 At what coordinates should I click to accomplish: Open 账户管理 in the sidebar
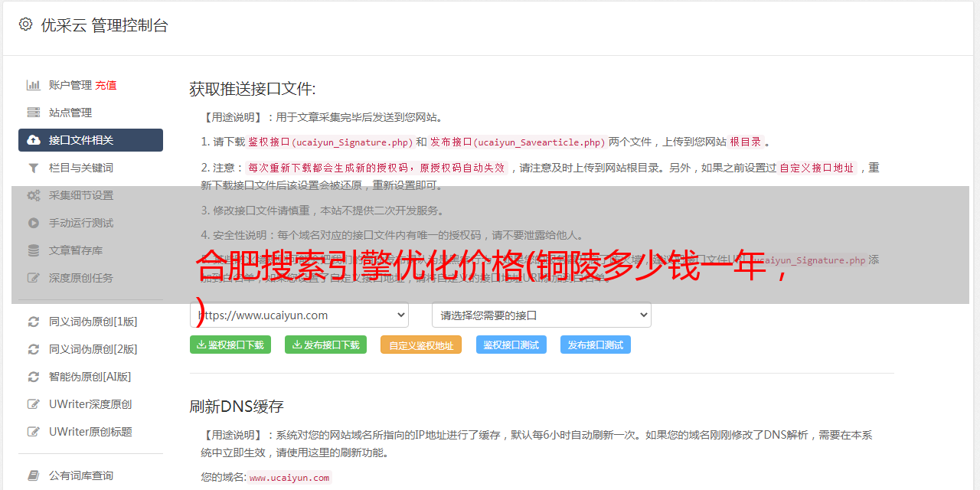pyautogui.click(x=70, y=85)
